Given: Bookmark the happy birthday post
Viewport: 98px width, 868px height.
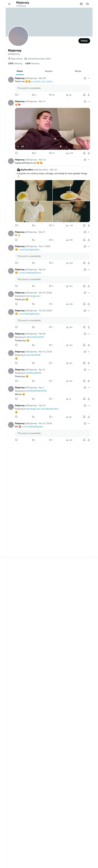Looking at the screenshot, I should tap(84, 225).
